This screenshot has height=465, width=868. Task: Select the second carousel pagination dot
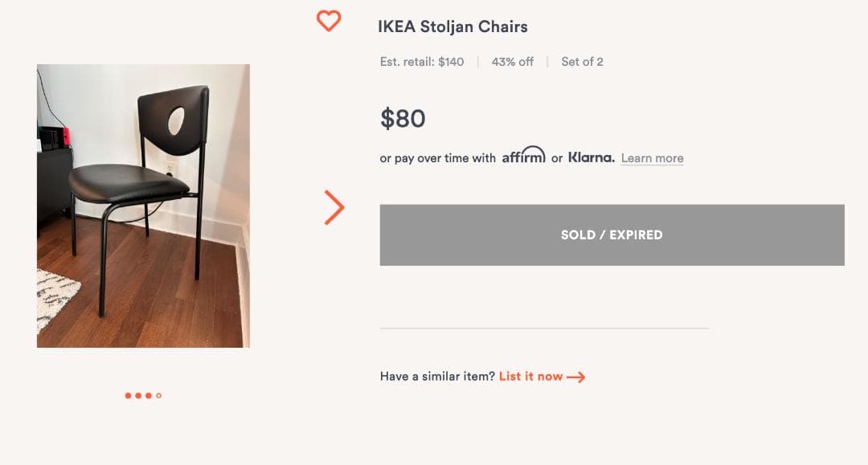pyautogui.click(x=138, y=395)
